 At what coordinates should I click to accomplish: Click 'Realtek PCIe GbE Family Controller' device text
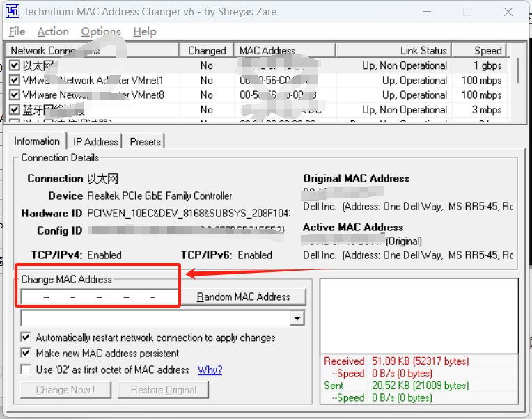(x=159, y=196)
